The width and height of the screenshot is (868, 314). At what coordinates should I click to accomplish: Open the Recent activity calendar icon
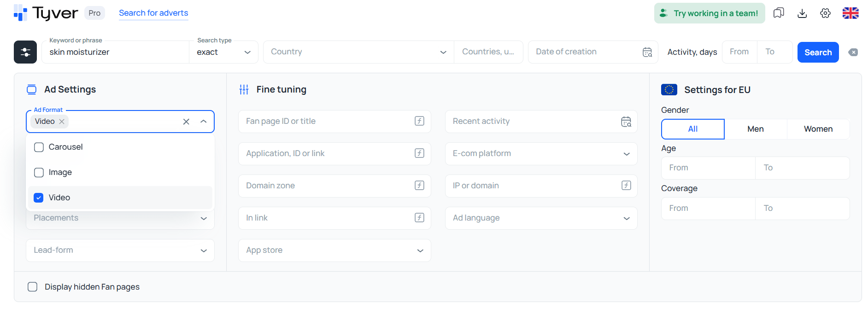point(626,122)
